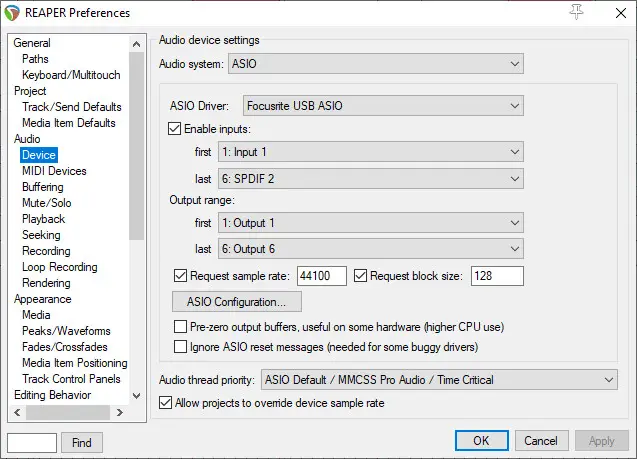Image resolution: width=637 pixels, height=459 pixels.
Task: Check Ignore ASIO reset messages
Action: point(180,347)
